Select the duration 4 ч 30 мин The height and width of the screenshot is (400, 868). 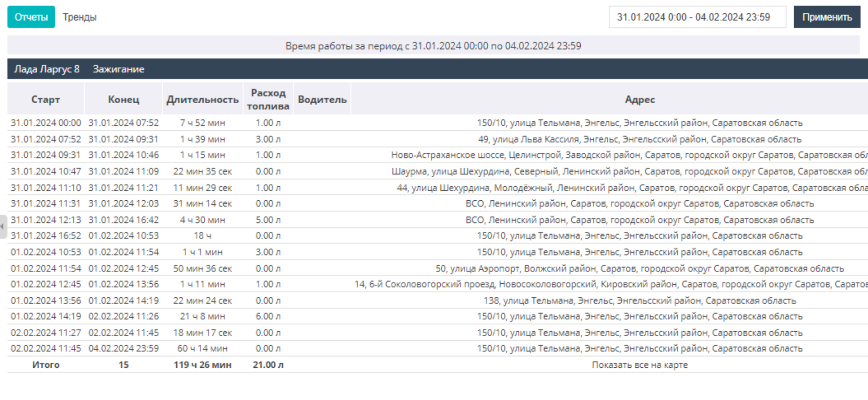pyautogui.click(x=203, y=220)
